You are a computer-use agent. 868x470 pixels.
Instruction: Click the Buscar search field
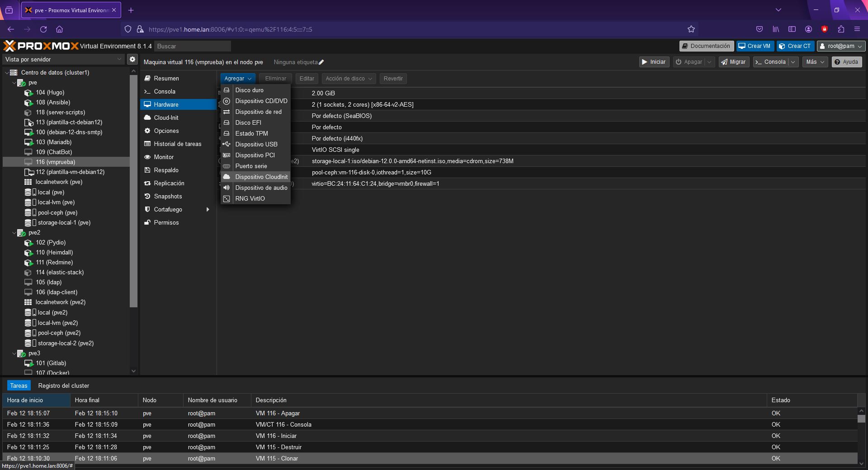[x=193, y=46]
